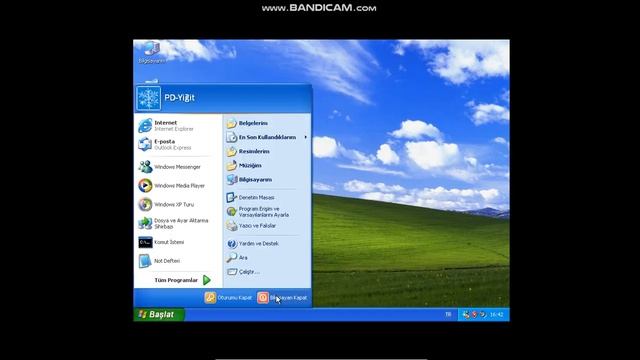The width and height of the screenshot is (640, 360).
Task: Expand Tüm Programlar list
Action: point(182,280)
